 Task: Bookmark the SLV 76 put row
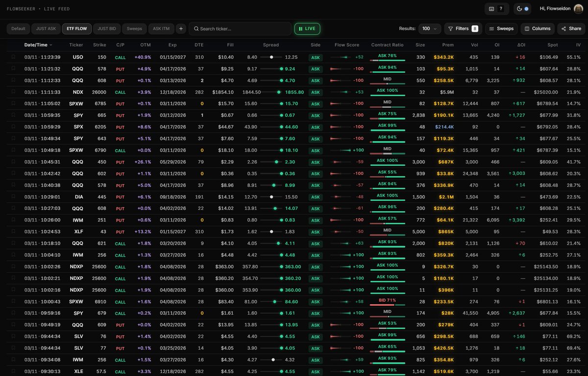click(14, 336)
